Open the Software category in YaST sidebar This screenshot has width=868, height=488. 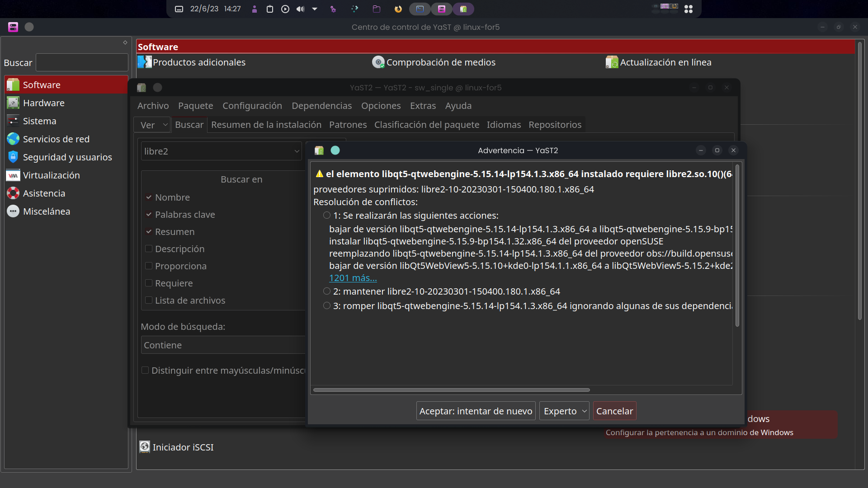tap(66, 85)
